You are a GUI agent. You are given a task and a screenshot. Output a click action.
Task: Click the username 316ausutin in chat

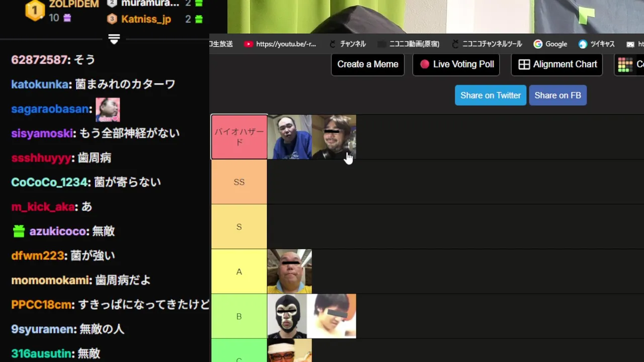point(41,353)
